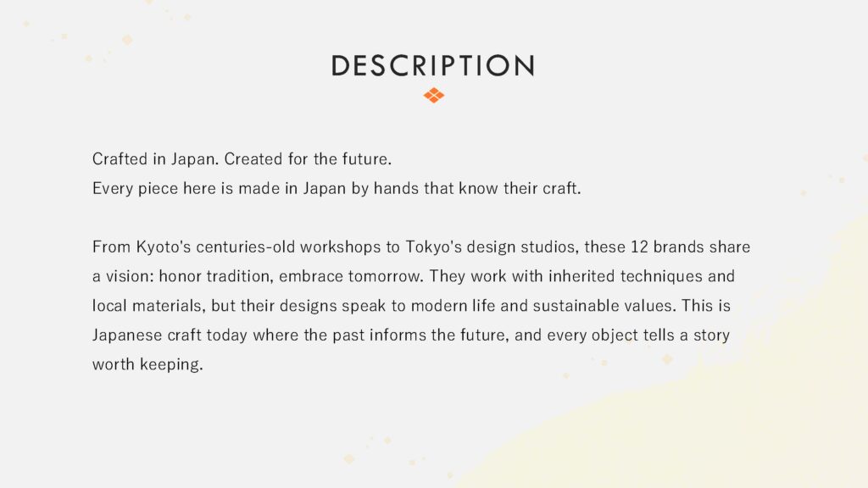This screenshot has width=868, height=488.
Task: Click the words "modern life"
Action: tap(449, 306)
